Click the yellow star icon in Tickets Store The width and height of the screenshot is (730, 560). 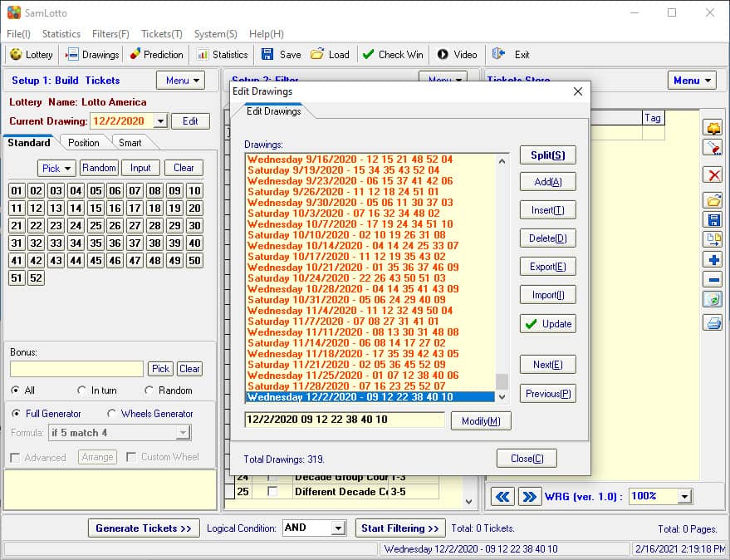tap(713, 128)
